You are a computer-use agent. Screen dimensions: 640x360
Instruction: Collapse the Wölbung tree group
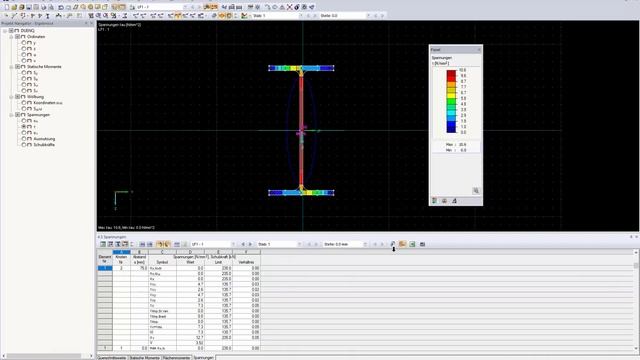click(x=11, y=97)
